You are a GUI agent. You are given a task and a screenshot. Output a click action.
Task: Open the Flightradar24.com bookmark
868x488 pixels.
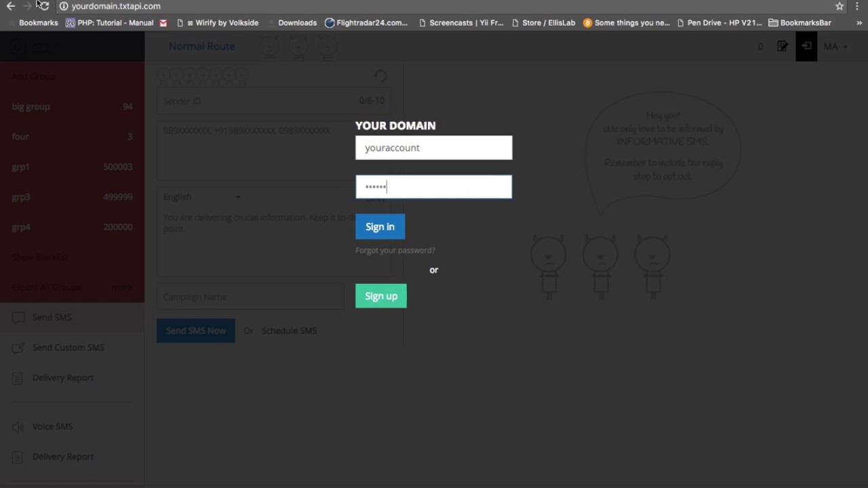pyautogui.click(x=366, y=22)
